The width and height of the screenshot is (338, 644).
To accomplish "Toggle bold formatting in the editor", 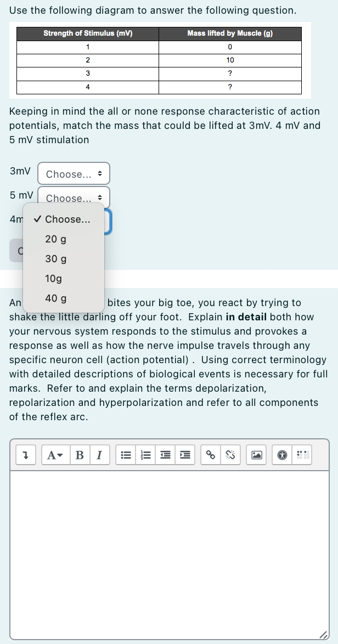I will coord(80,454).
